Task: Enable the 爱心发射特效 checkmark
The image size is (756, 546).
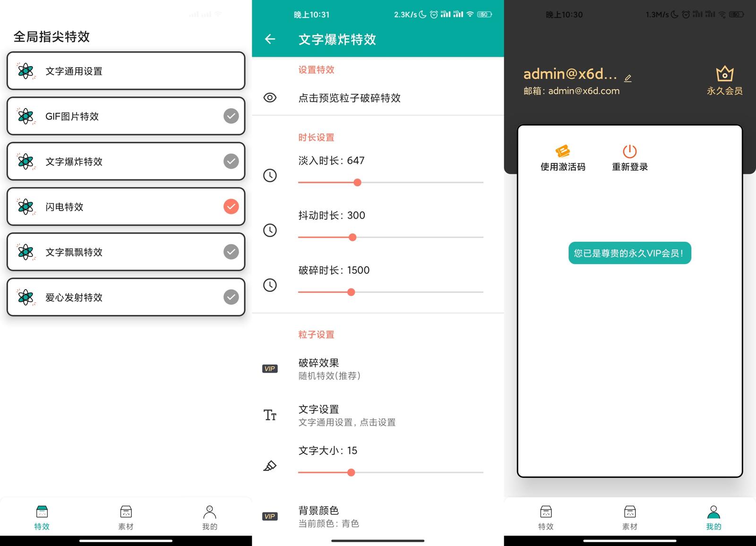Action: (x=231, y=297)
